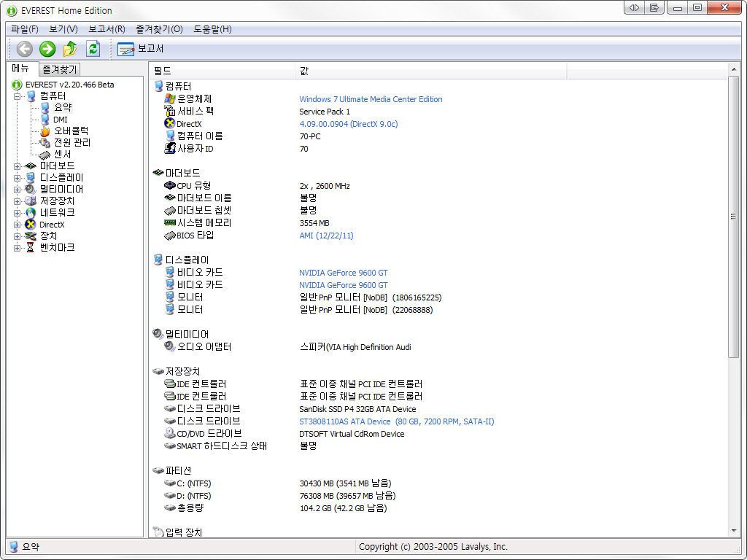Click the 멀티미디어 speaker icon in sidebar tree
This screenshot has height=560, width=747.
(31, 190)
